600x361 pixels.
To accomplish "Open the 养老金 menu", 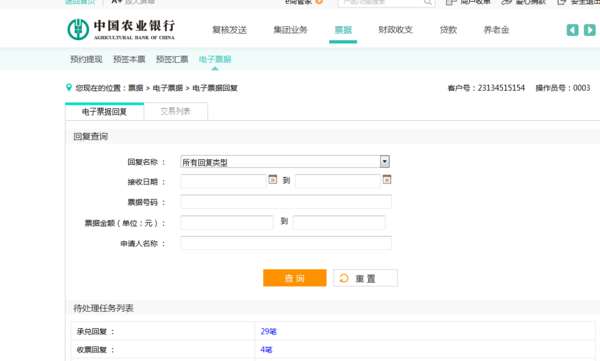I will point(496,30).
